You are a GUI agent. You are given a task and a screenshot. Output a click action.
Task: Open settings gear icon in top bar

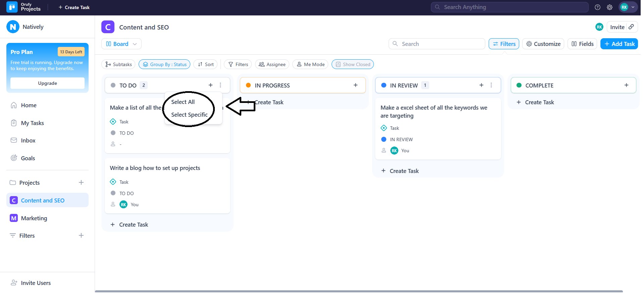click(x=609, y=7)
